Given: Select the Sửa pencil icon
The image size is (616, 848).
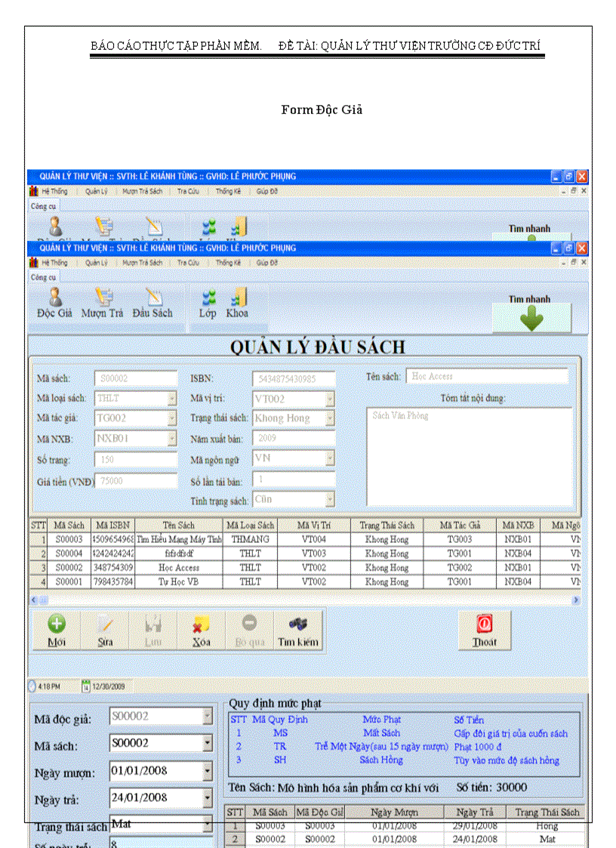Looking at the screenshot, I should coord(104,630).
